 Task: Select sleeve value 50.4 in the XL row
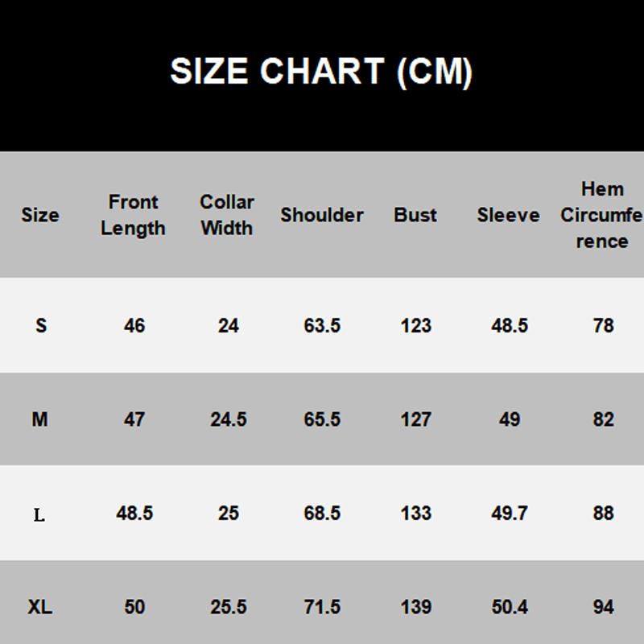(x=510, y=607)
